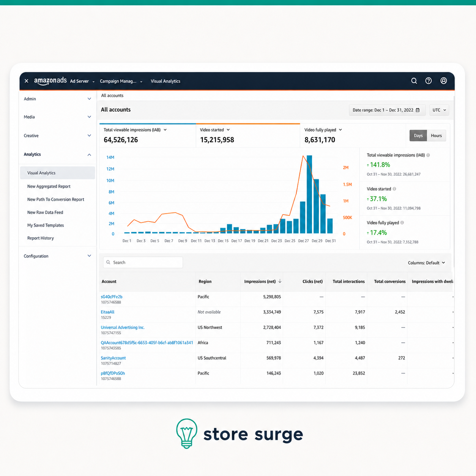Open the Columns: Default dropdown
Viewport: 476px width, 476px height.
pyautogui.click(x=426, y=263)
